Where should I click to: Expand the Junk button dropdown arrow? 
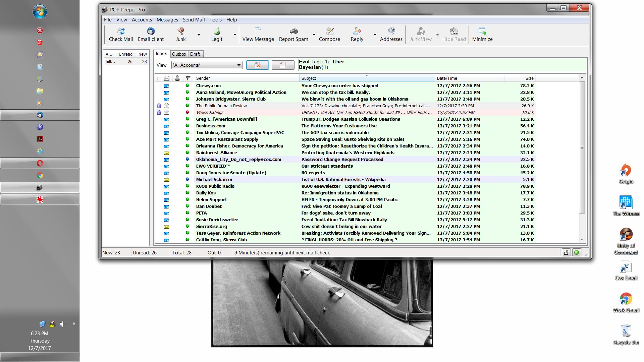[199, 35]
